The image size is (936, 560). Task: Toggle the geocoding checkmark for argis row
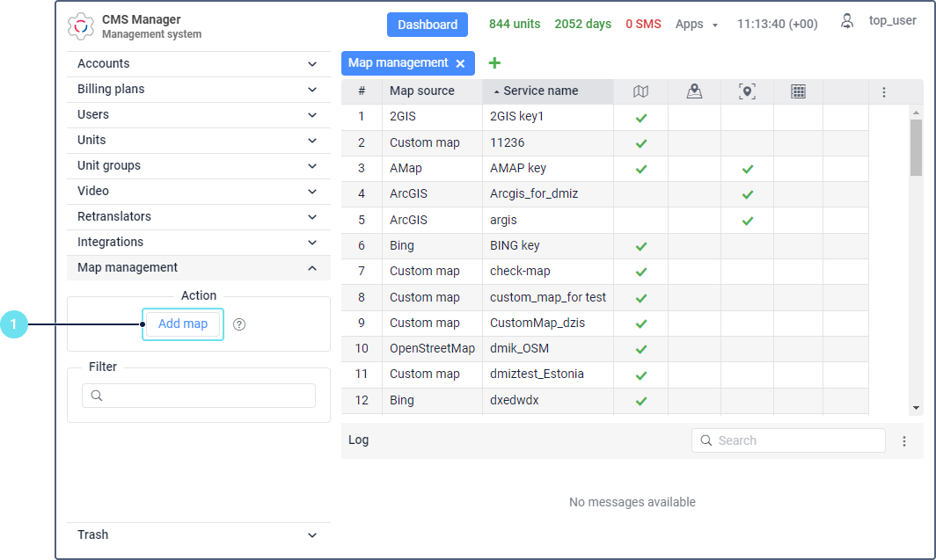pos(747,220)
